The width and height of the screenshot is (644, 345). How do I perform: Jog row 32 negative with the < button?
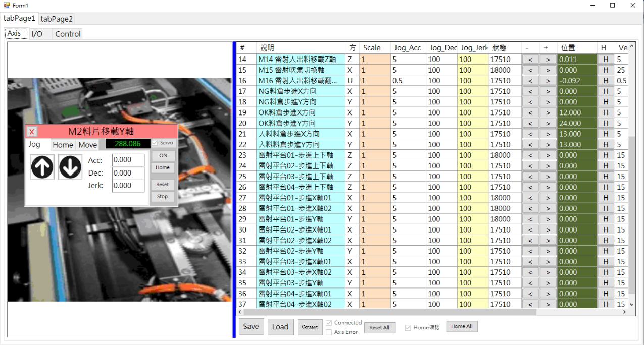[530, 251]
